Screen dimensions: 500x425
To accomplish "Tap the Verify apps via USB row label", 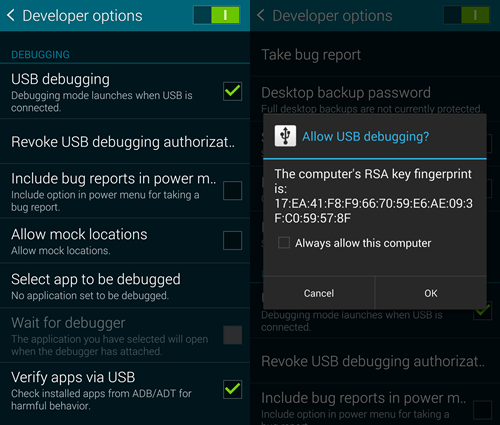I will coord(73,377).
